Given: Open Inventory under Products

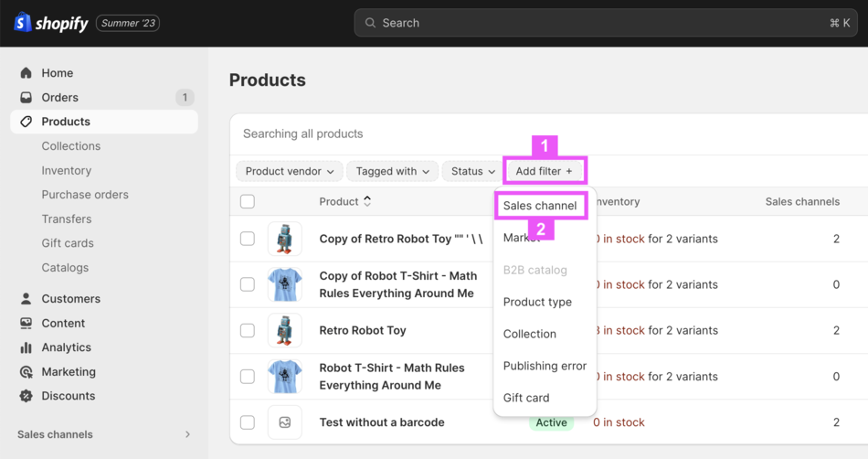Looking at the screenshot, I should pyautogui.click(x=67, y=171).
